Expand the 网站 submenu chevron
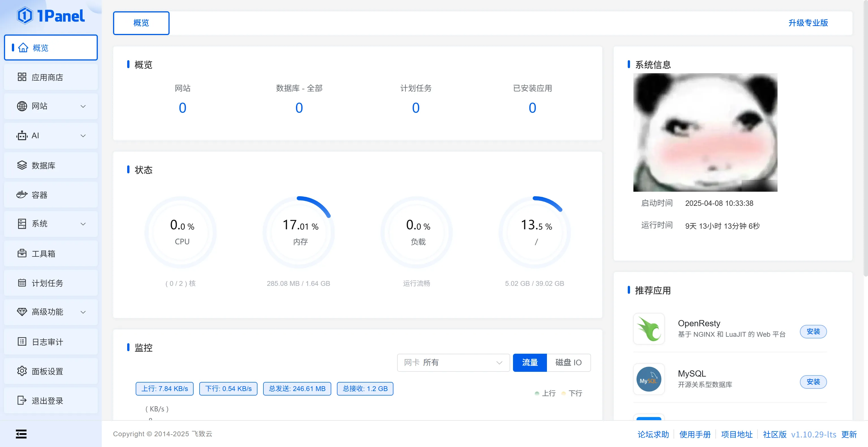Image resolution: width=868 pixels, height=447 pixels. coord(83,106)
